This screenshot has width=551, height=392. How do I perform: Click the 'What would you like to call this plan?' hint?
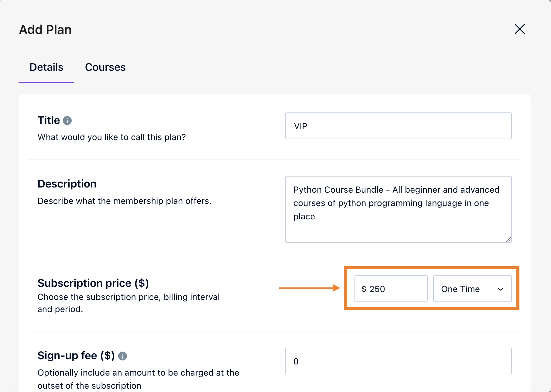(111, 137)
